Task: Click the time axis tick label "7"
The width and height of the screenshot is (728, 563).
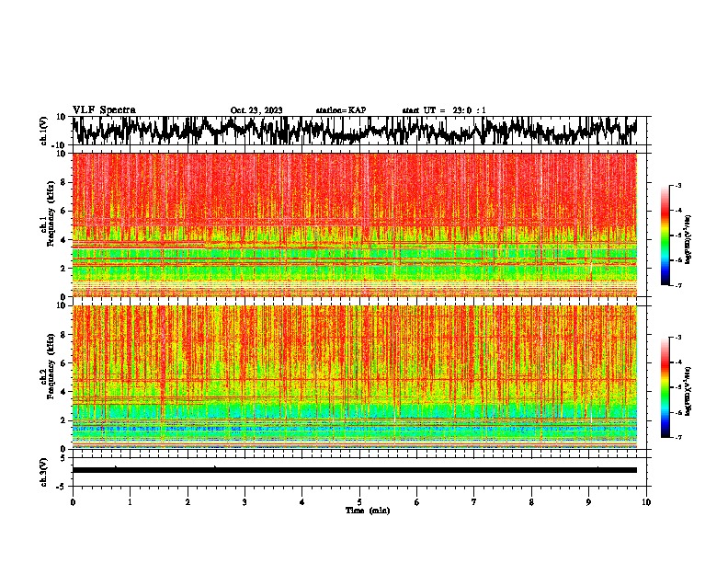Action: tap(474, 502)
